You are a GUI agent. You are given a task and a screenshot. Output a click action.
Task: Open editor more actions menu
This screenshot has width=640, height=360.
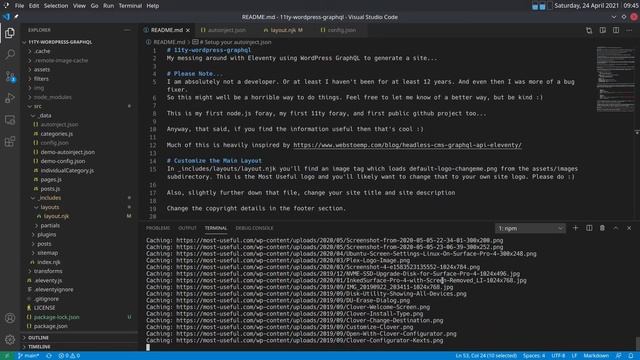coord(629,30)
